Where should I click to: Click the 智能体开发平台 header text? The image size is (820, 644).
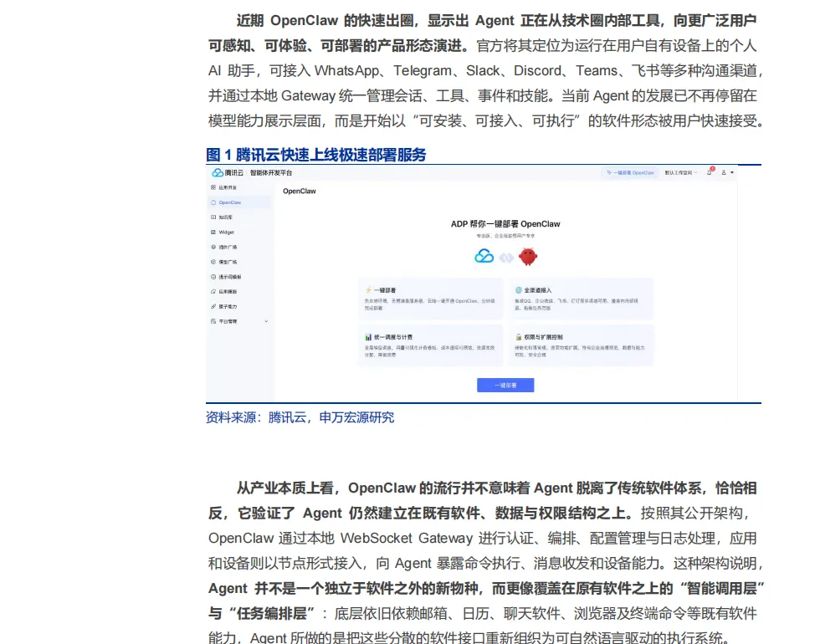[271, 172]
